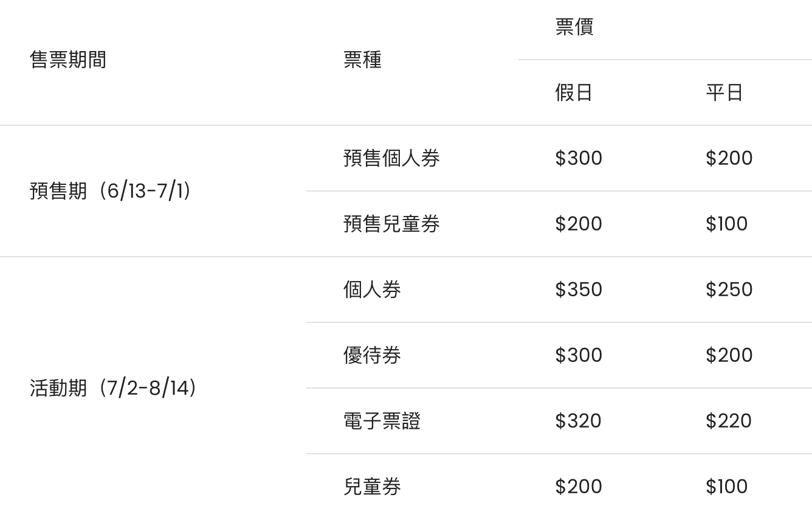
Task: Click the 電子票證 ticket type cell
Action: pos(382,421)
